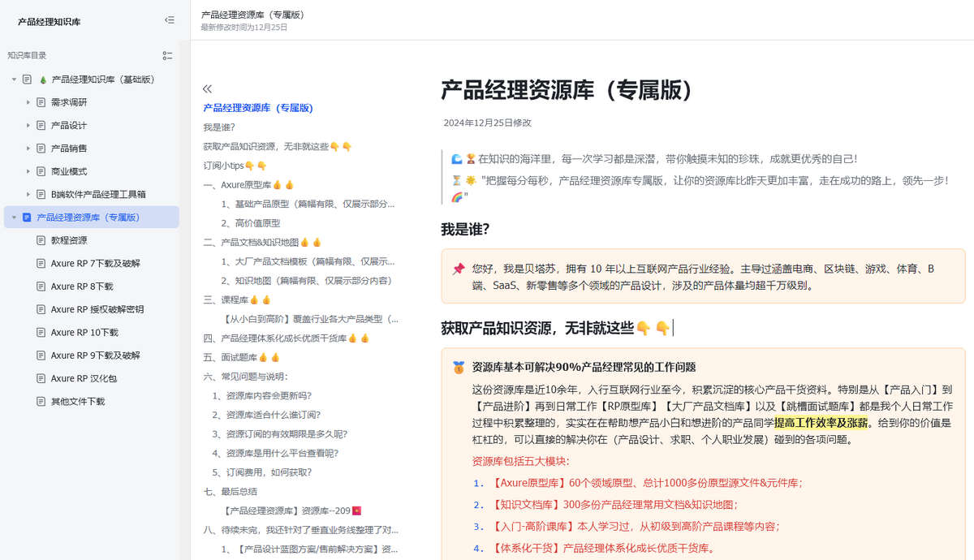Click the outline entry 资源库内容会更新吗?
Viewport: 974px width, 560px height.
[x=262, y=396]
